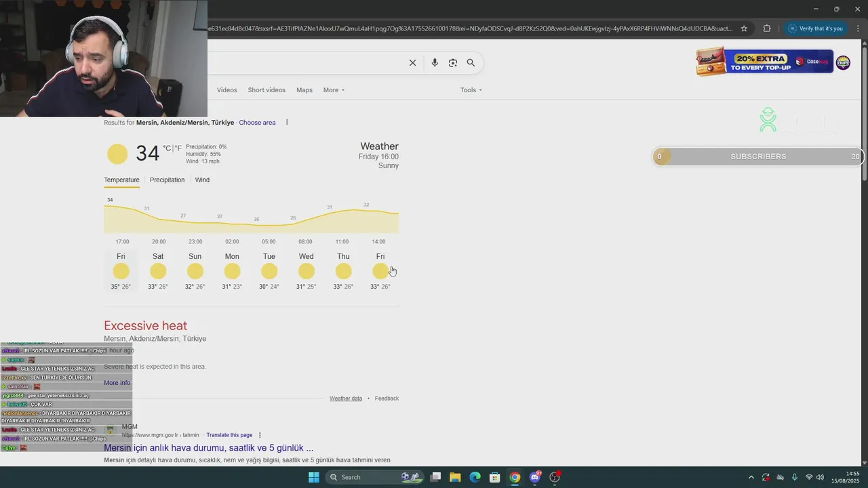Open three-dot options for MGM result

pos(260,435)
